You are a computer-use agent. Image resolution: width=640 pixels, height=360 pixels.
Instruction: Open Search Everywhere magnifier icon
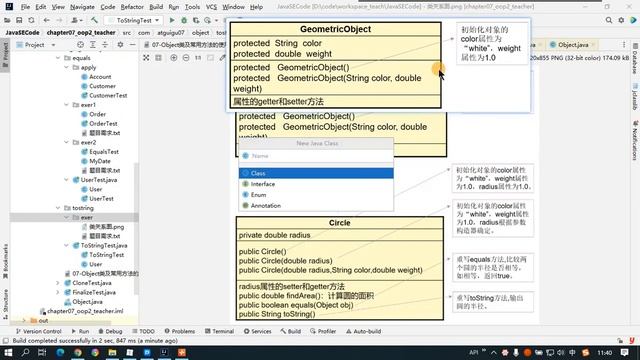(609, 20)
